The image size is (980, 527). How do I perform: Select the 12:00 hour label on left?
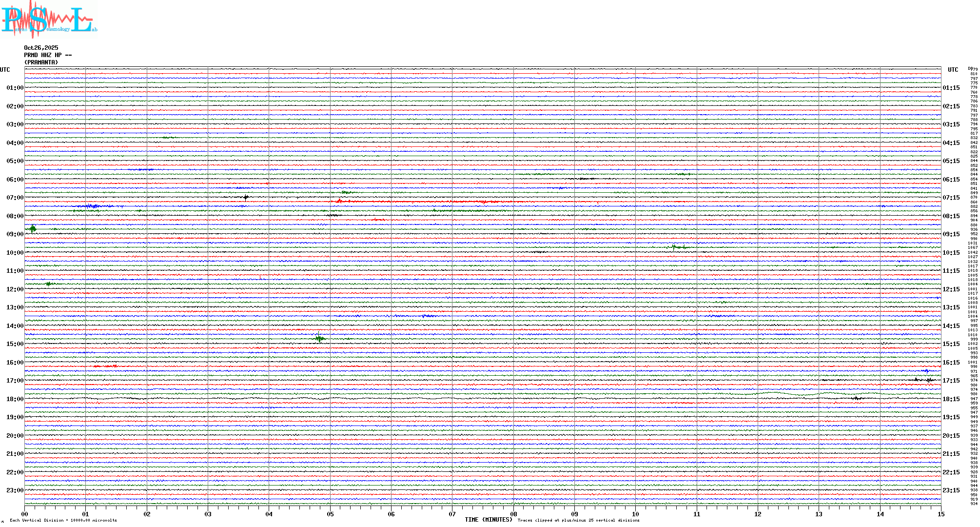coord(15,289)
